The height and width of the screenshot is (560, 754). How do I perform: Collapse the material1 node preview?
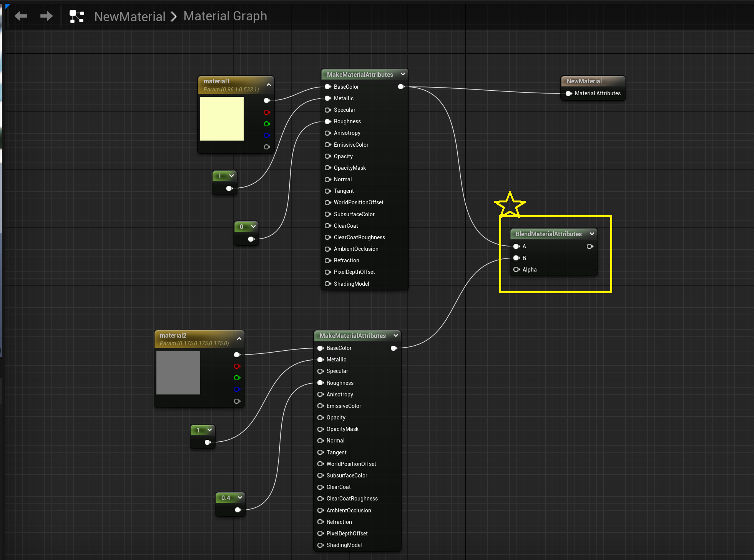pos(269,84)
